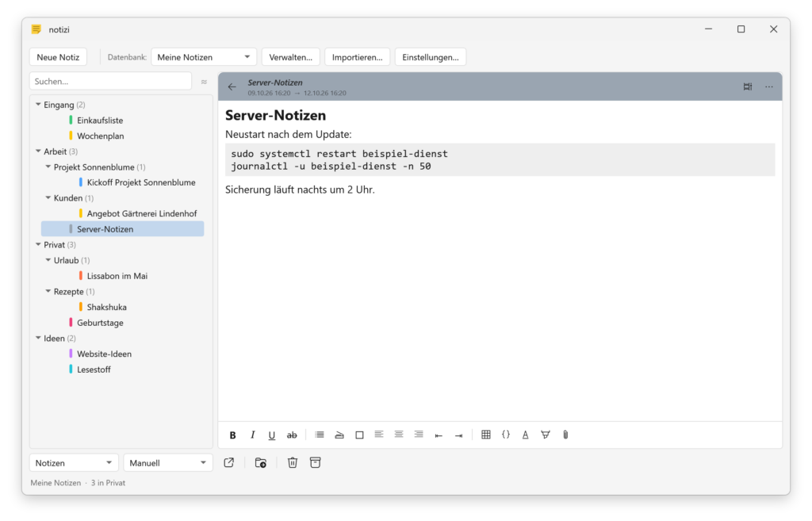Select the Wochenplan note
Viewport: 812px width, 521px height.
coord(101,136)
